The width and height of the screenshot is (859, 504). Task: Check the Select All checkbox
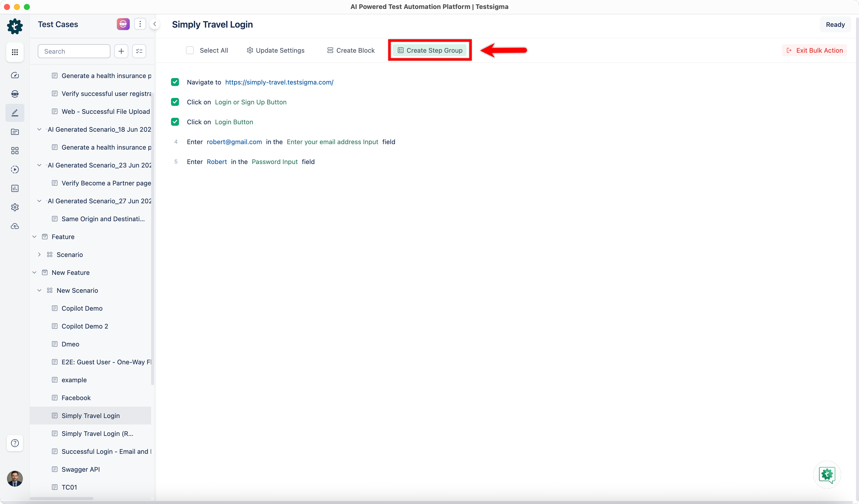coord(190,50)
